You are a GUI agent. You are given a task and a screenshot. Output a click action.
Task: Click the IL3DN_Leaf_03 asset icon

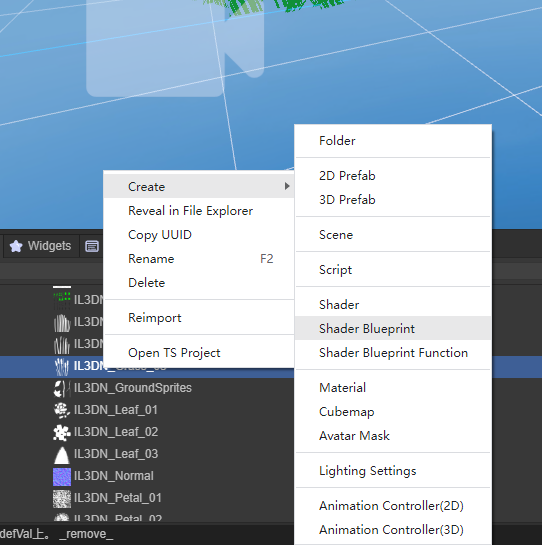[62, 455]
